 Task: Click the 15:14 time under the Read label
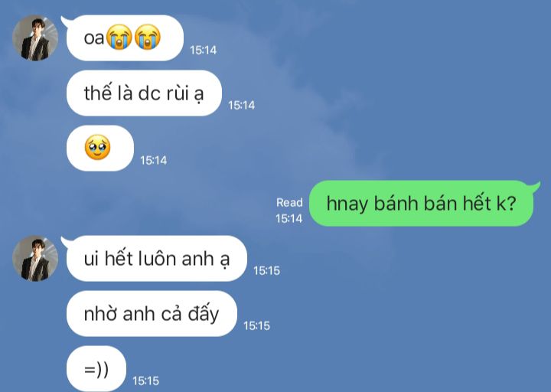[x=289, y=219]
